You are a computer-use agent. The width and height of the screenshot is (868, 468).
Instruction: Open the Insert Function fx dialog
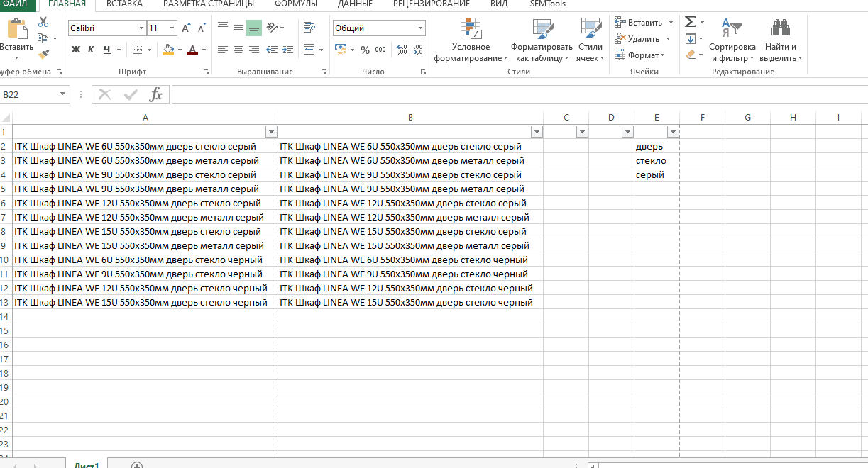point(156,94)
